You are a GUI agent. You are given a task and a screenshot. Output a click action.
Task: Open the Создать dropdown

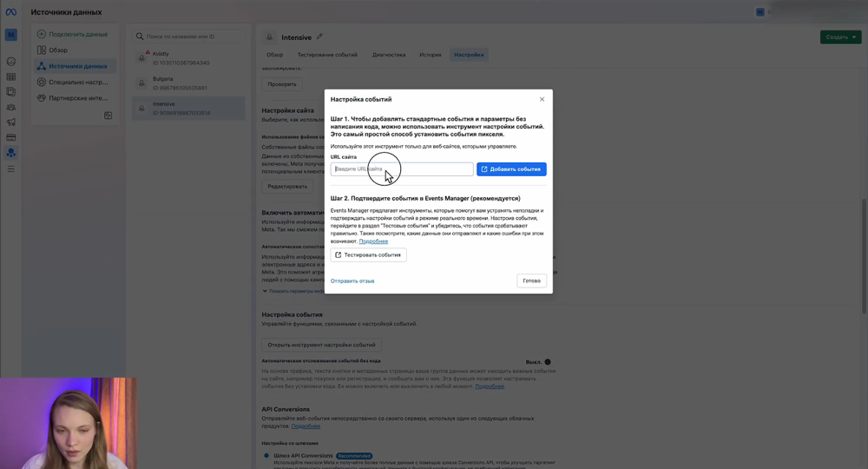tap(840, 37)
